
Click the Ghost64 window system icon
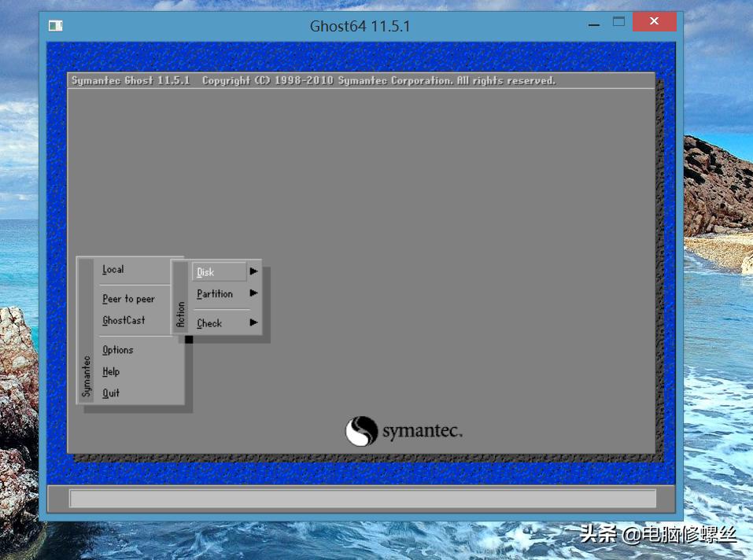(55, 25)
